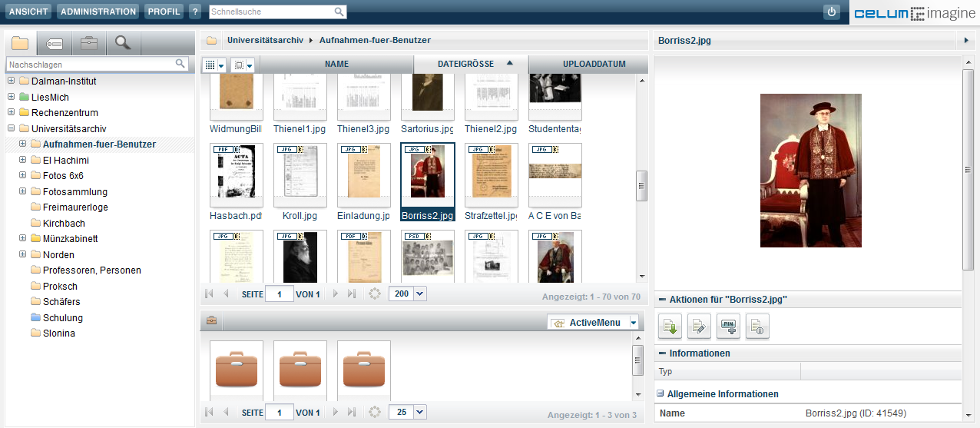Open the 200 items per page dropdown
The width and height of the screenshot is (980, 428).
(419, 294)
